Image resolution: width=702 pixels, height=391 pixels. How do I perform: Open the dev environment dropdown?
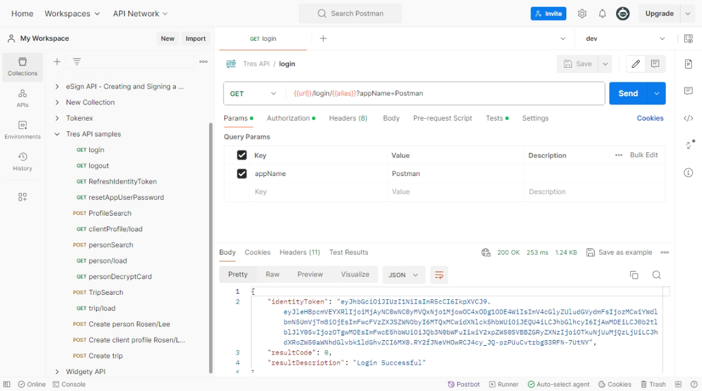tap(625, 39)
